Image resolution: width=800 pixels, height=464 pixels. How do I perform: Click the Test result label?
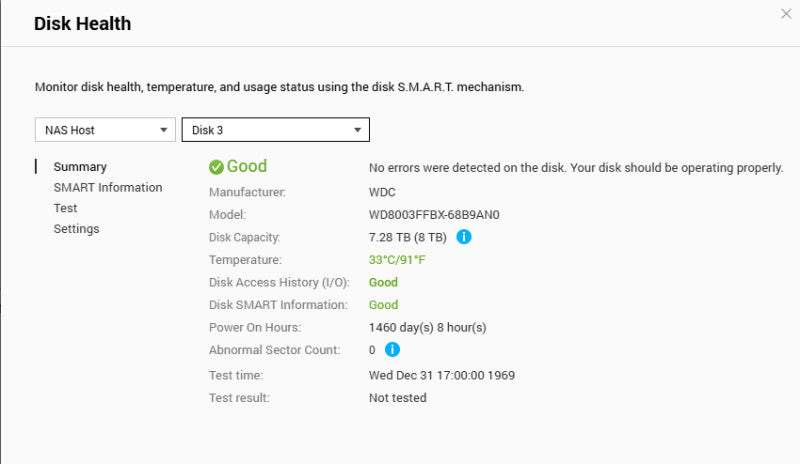(239, 398)
